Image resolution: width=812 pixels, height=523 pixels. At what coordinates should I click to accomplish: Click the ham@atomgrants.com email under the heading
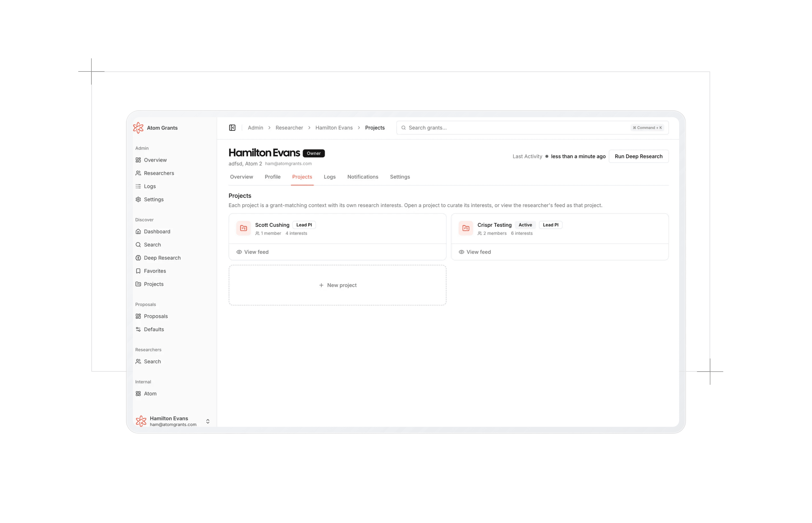[288, 164]
